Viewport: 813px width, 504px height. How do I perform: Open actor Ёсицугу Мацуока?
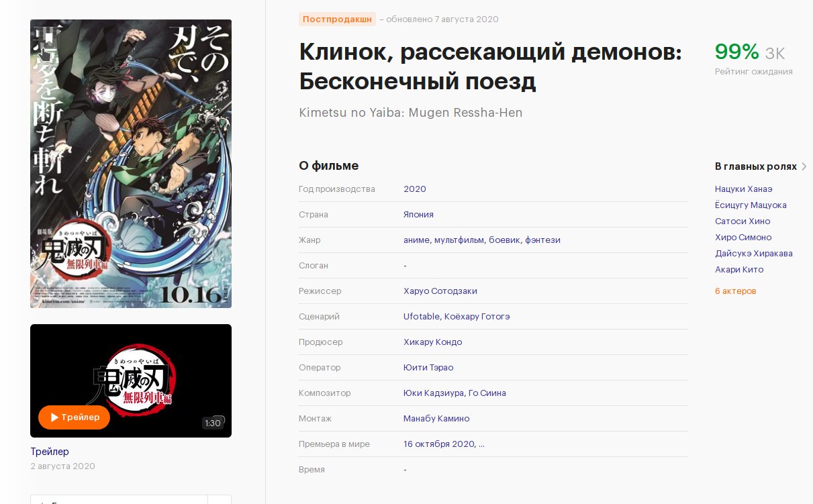pos(751,205)
